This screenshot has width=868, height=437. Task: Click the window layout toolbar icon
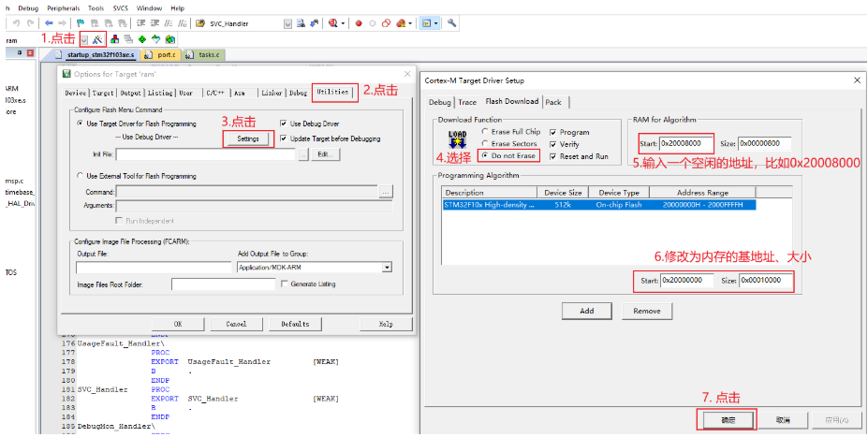tap(426, 23)
